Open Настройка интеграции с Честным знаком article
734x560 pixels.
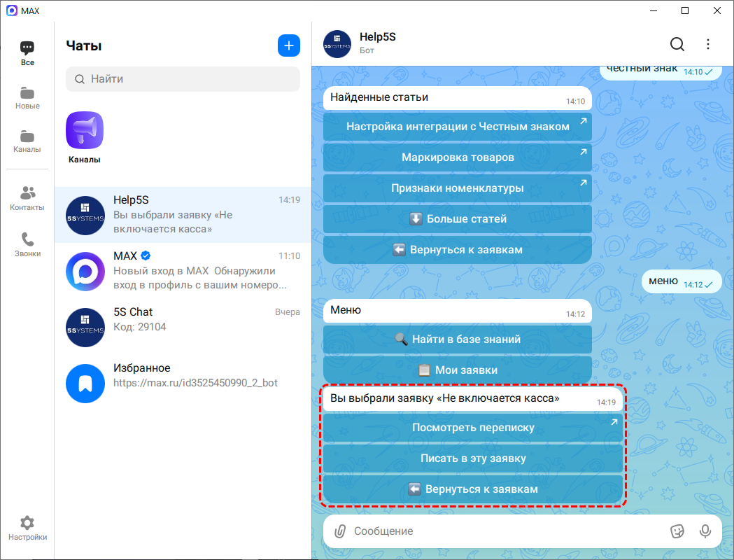458,127
